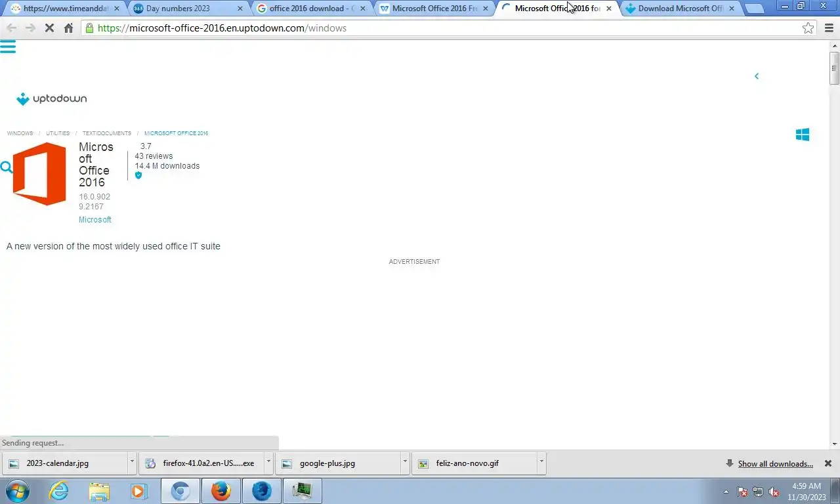The width and height of the screenshot is (840, 504).
Task: Open Windows Media Player from taskbar
Action: 138,491
